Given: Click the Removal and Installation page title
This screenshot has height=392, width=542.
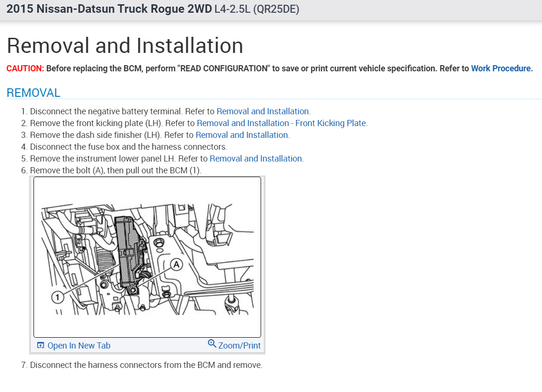Looking at the screenshot, I should click(125, 46).
